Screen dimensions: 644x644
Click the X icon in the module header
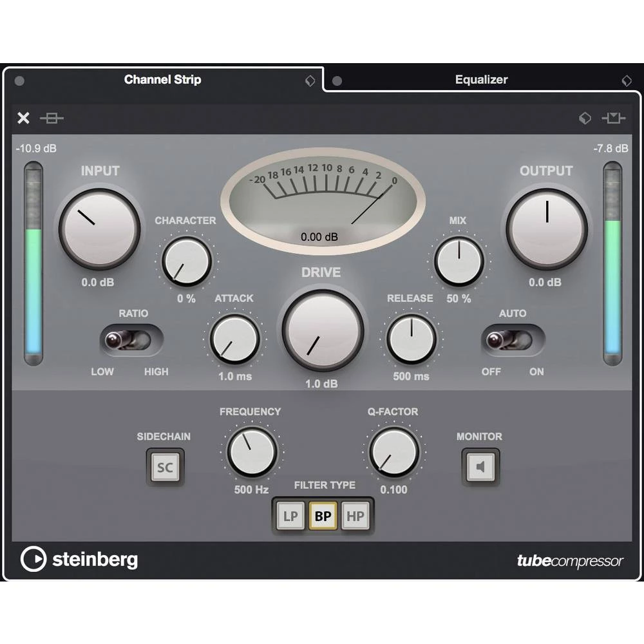click(x=23, y=118)
